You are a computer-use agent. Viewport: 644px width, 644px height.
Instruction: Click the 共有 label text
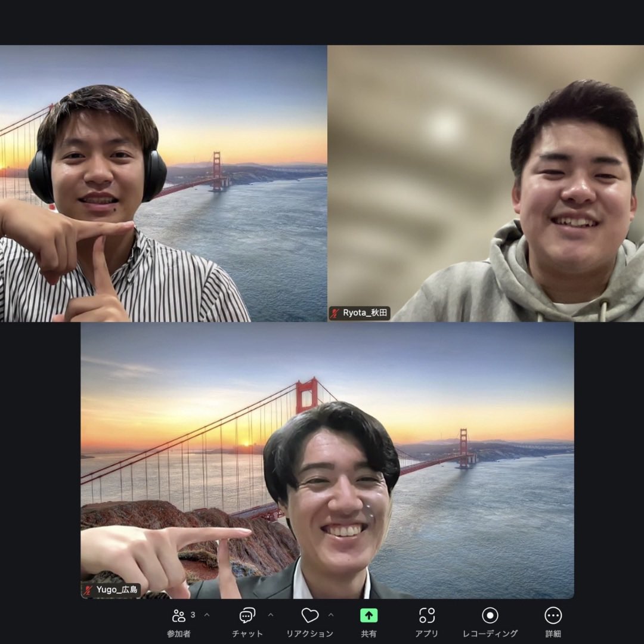[x=369, y=634]
